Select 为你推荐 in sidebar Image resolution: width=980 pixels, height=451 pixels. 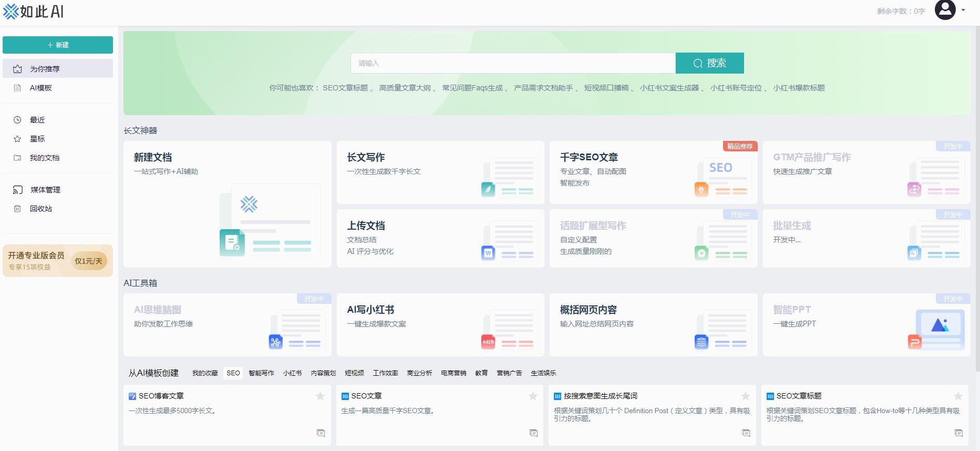[x=58, y=68]
